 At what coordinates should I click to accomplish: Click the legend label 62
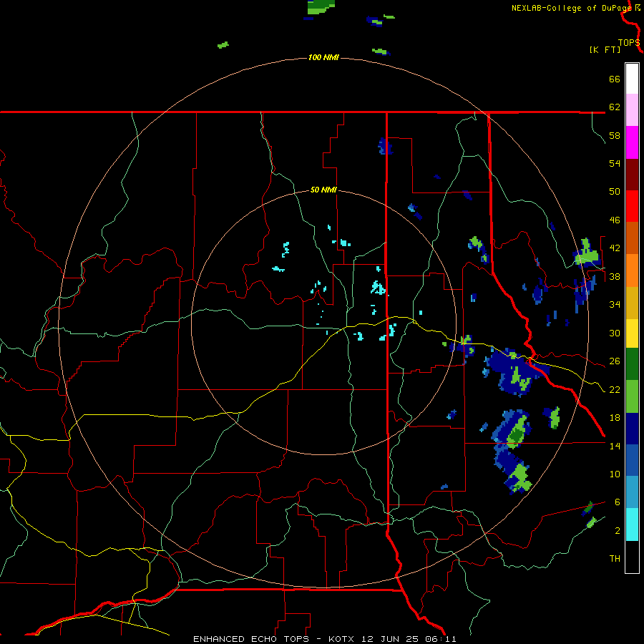point(615,107)
